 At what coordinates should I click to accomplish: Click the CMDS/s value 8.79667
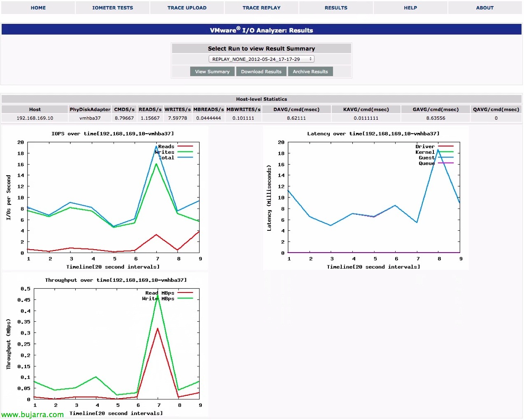coord(124,118)
